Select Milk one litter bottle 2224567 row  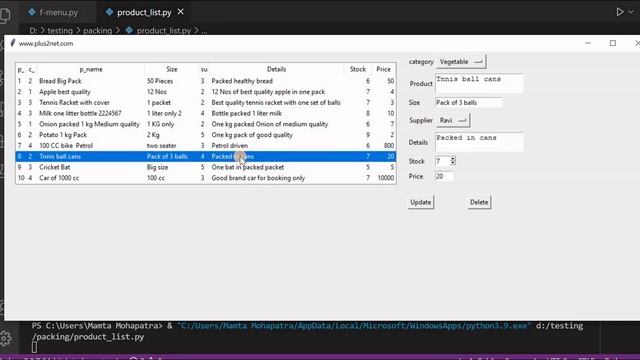point(206,113)
